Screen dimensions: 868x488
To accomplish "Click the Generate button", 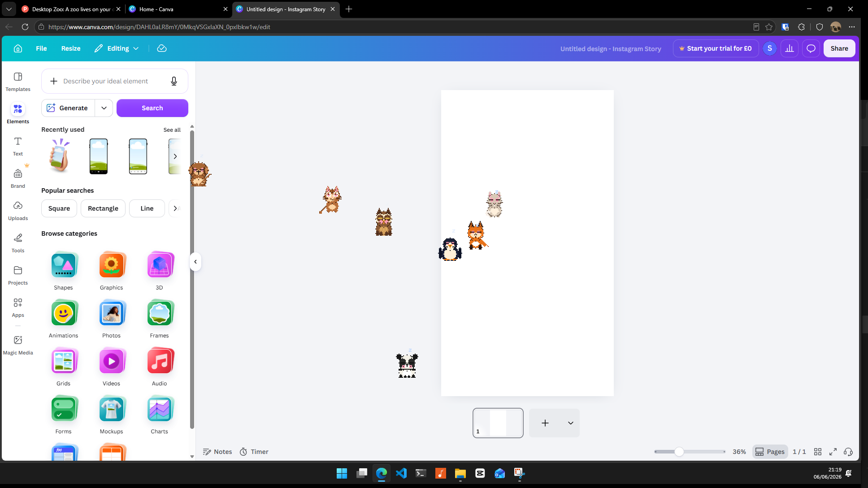I will pos(68,108).
